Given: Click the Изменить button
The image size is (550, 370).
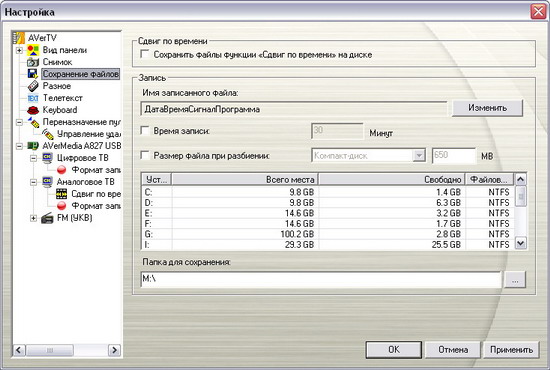Looking at the screenshot, I should (487, 108).
